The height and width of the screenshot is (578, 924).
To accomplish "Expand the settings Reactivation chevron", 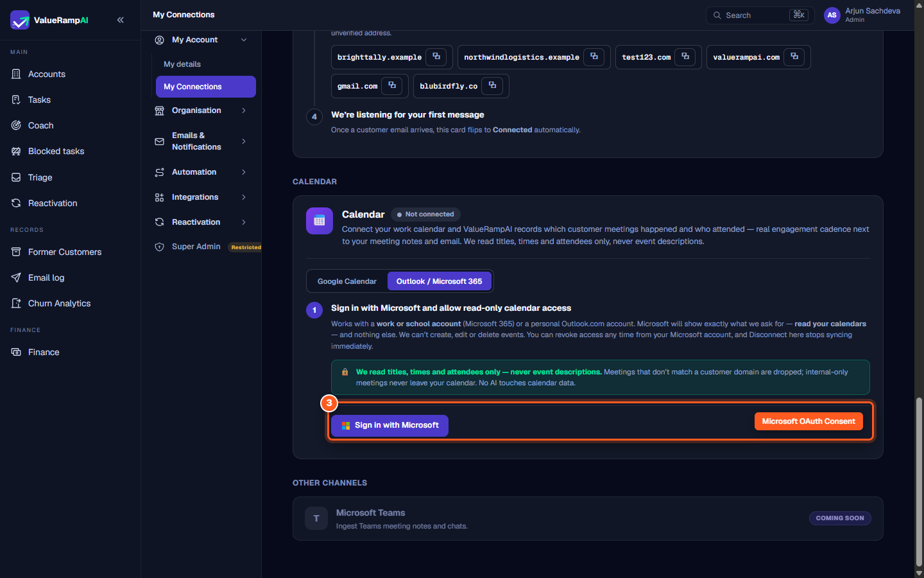I will click(244, 222).
